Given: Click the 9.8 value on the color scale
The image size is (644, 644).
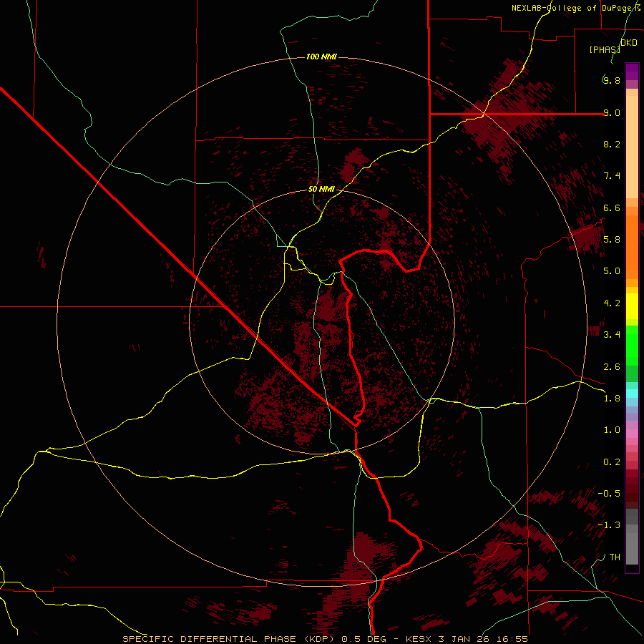Looking at the screenshot, I should tap(612, 80).
